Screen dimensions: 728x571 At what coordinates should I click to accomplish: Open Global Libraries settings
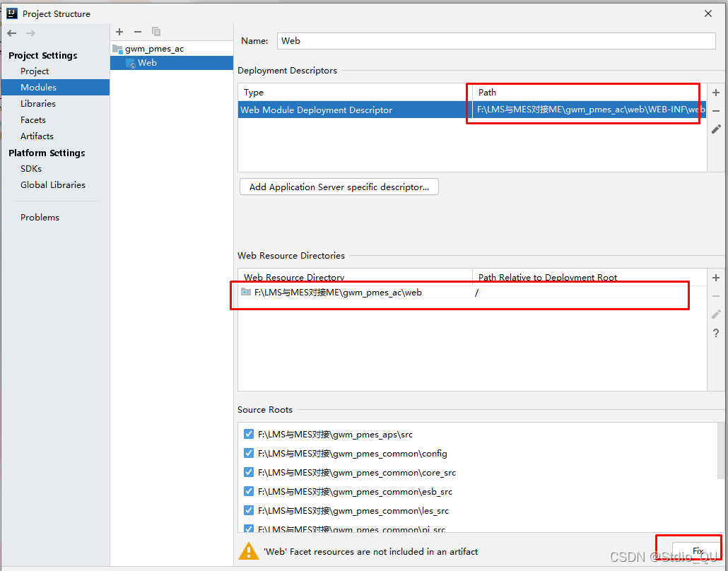pos(53,184)
